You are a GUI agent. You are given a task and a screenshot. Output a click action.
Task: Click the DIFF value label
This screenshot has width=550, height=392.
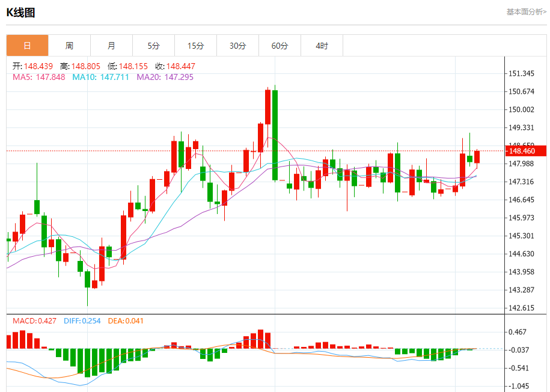[82, 321]
